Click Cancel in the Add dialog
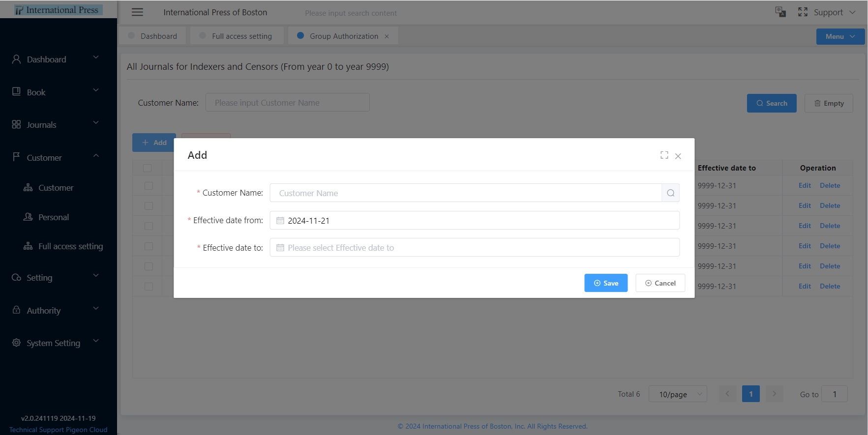868x435 pixels. [660, 283]
